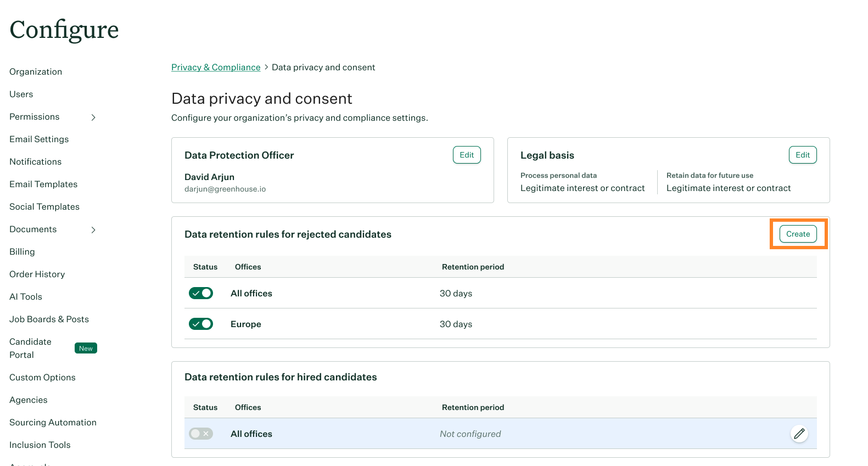Enable the hired candidates All offices toggle
Screen dimensions: 868x466
click(x=201, y=434)
